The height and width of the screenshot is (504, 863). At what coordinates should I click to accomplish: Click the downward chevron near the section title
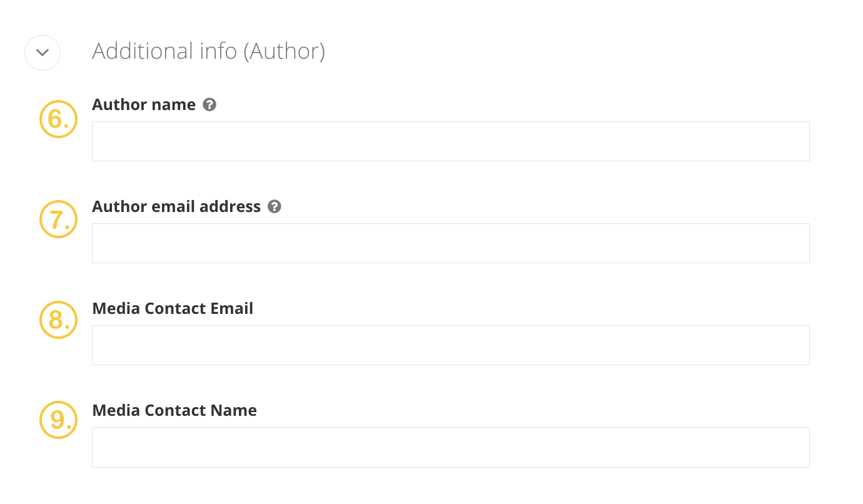click(42, 53)
